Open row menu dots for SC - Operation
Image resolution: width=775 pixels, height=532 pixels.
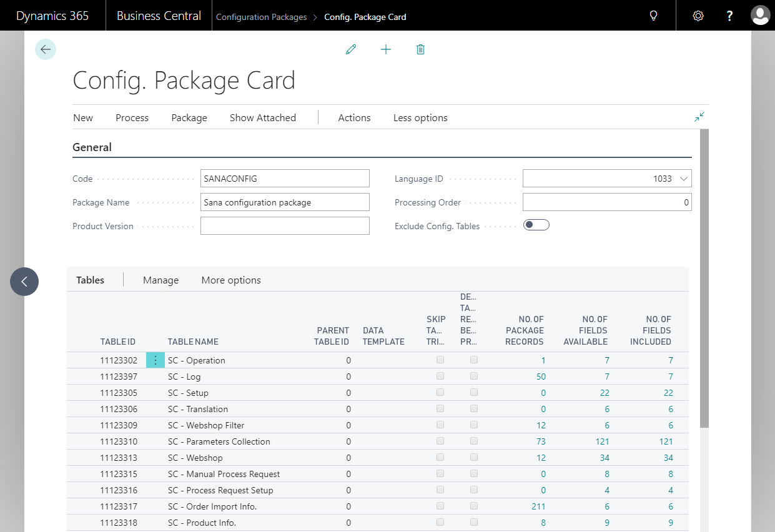(x=155, y=360)
